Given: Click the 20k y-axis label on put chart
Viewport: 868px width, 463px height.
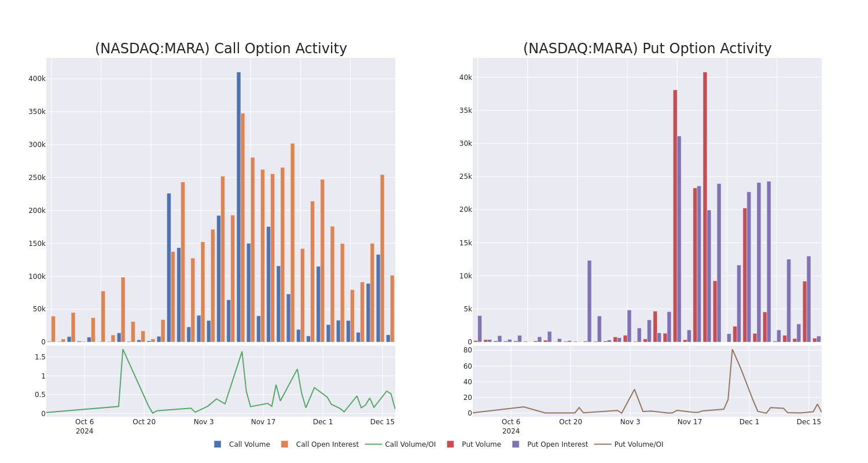Looking at the screenshot, I should click(466, 210).
